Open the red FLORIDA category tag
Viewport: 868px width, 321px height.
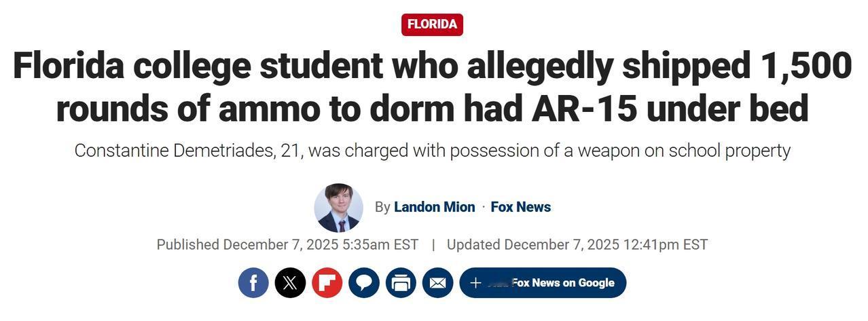432,24
